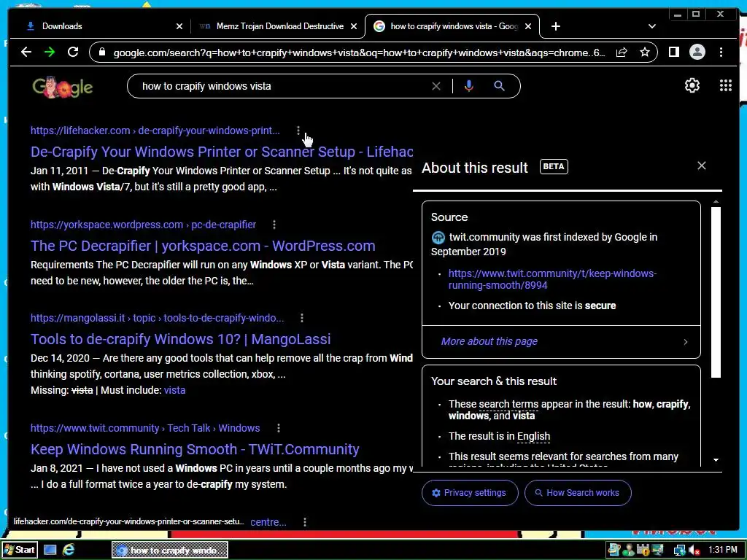Share this page icon in address bar
This screenshot has width=747, height=560.
tap(622, 52)
